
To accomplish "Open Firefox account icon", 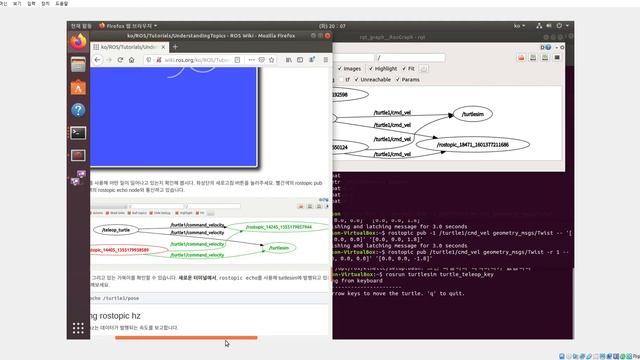I will point(312,60).
